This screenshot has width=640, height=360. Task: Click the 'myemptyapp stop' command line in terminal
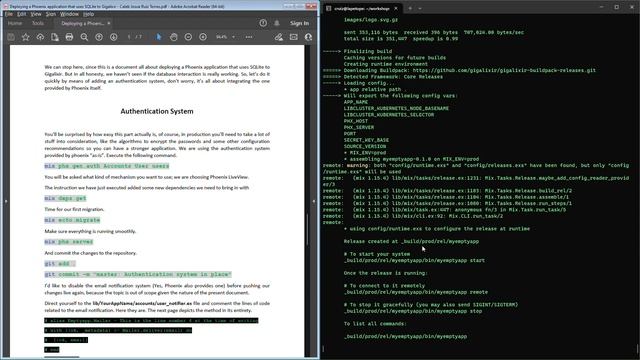tap(413, 311)
